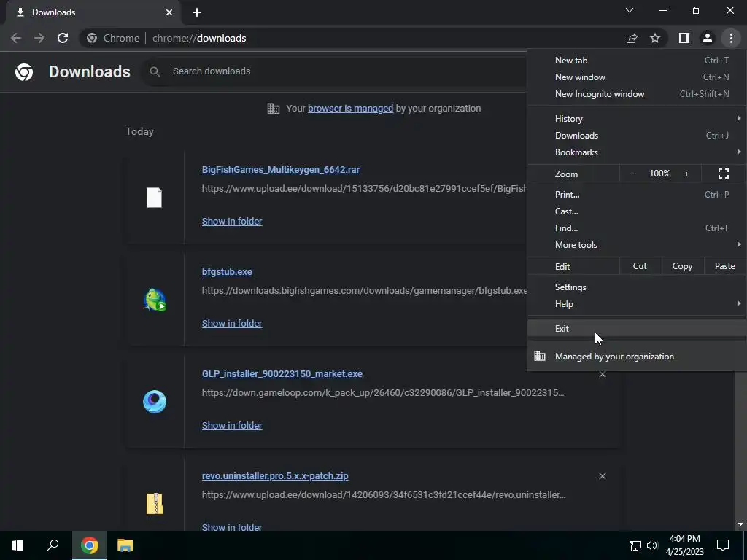747x560 pixels.
Task: Choose Print... from the menu
Action: tap(636, 194)
